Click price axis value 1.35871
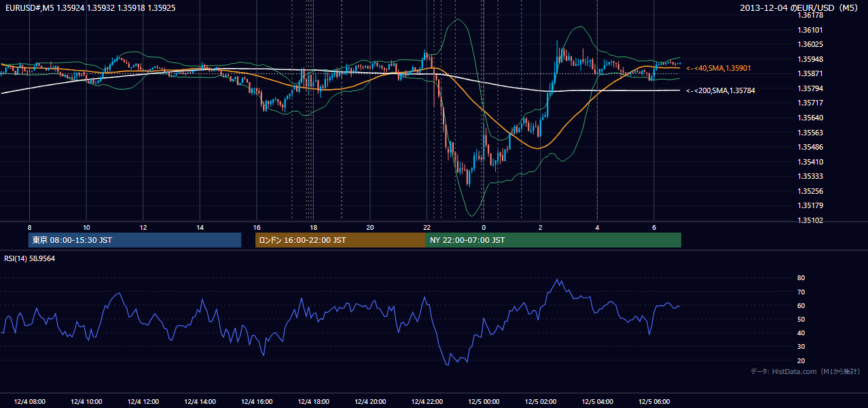This screenshot has height=408, width=868. pyautogui.click(x=812, y=73)
